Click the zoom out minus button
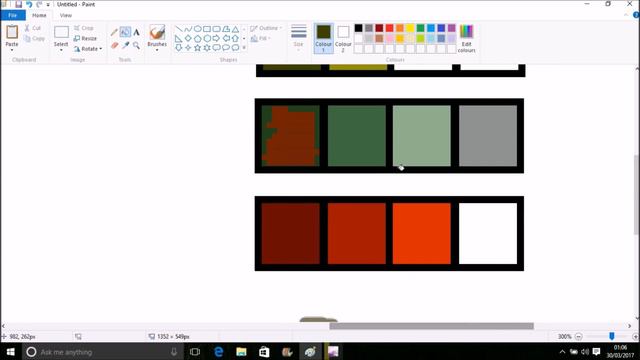This screenshot has height=360, width=640. [x=578, y=336]
